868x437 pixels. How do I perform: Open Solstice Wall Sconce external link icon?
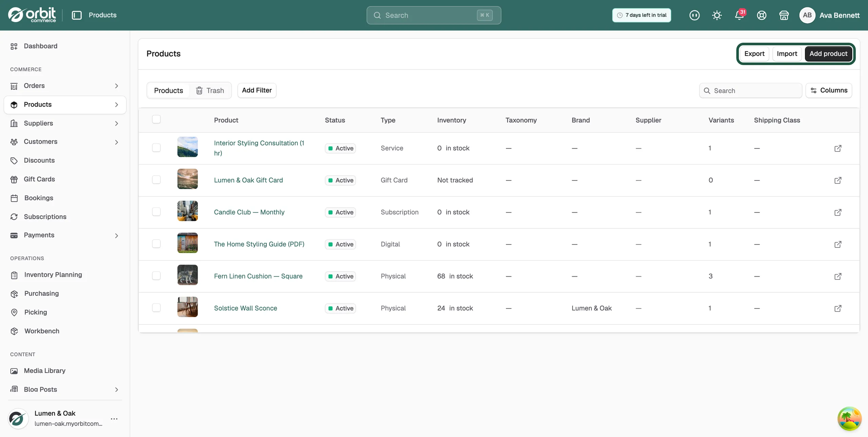pyautogui.click(x=838, y=308)
